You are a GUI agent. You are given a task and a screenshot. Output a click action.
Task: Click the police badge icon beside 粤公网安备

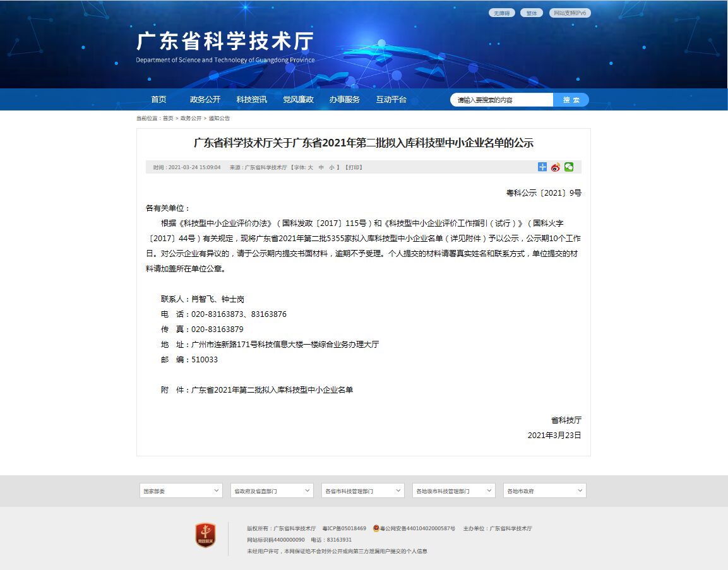coord(376,528)
